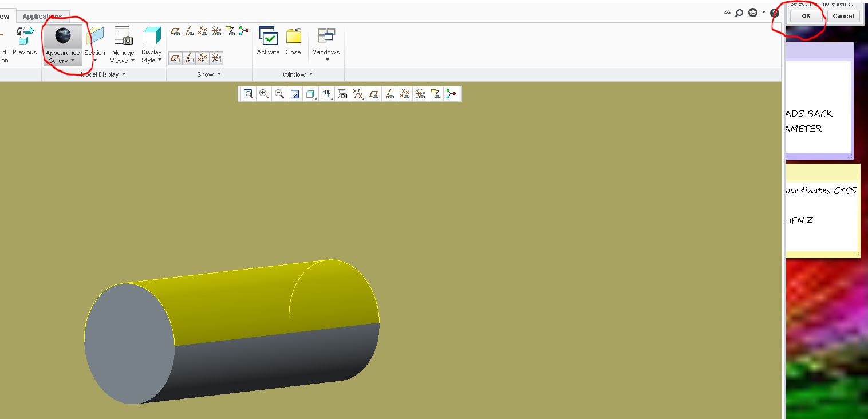Toggle axis display in ribbon Show group
This screenshot has height=419, width=868.
coord(190,31)
